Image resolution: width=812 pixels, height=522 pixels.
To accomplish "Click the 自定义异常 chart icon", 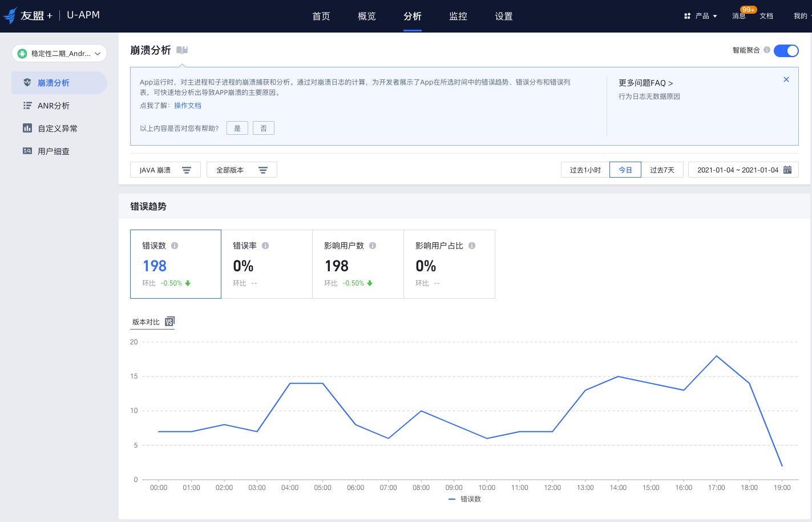I will [27, 128].
